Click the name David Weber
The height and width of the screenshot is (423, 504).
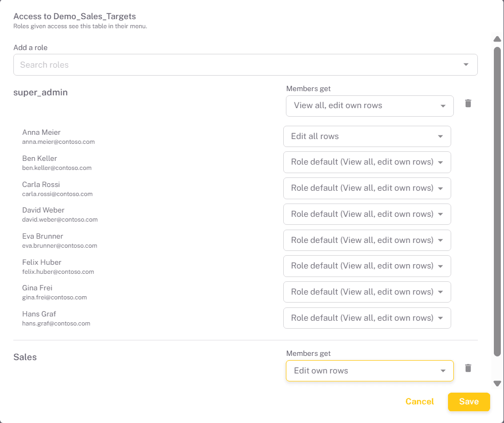(x=43, y=210)
